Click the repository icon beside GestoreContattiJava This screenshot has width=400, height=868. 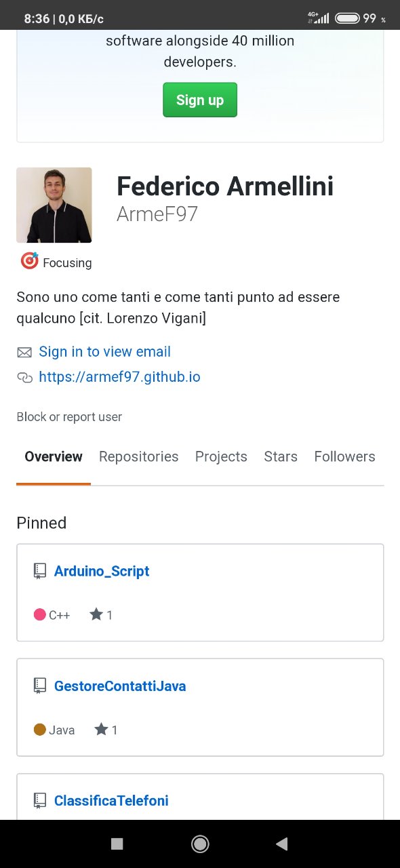(x=40, y=686)
